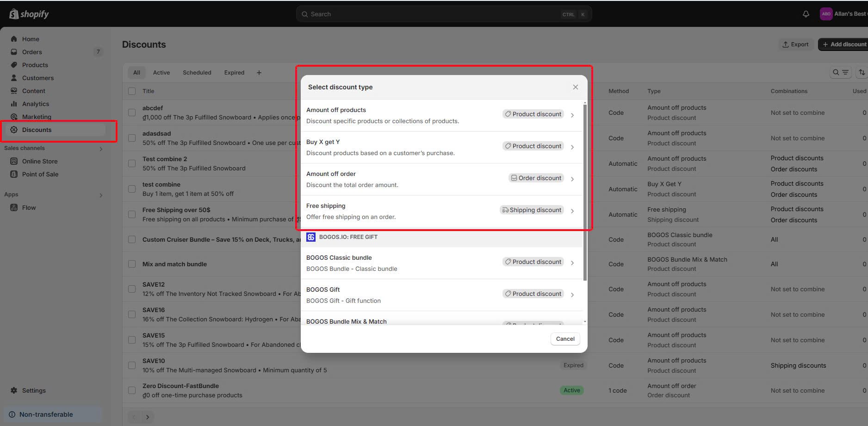Open the Flow app under Apps
Screen dimensions: 868x426
tap(29, 207)
